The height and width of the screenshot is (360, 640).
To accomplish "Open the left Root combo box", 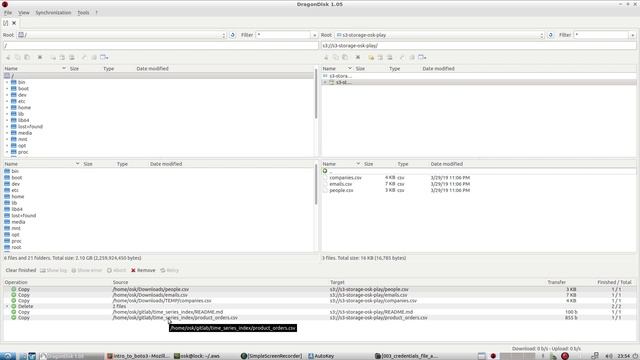I will click(122, 35).
